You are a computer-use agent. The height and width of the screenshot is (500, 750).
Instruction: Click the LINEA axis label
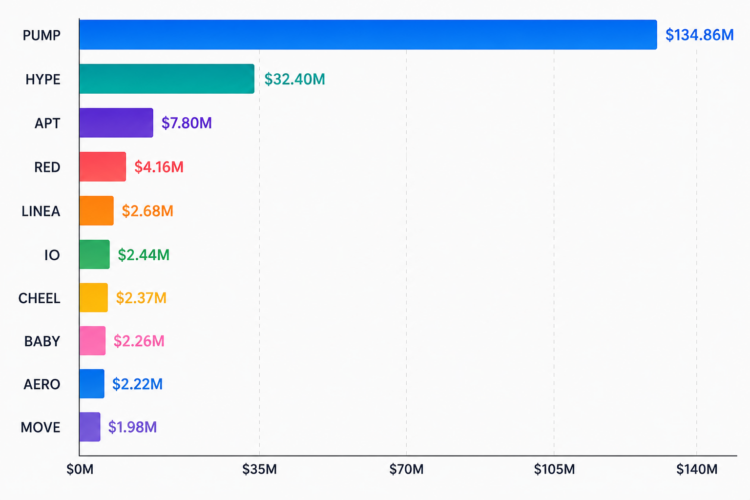pyautogui.click(x=41, y=211)
